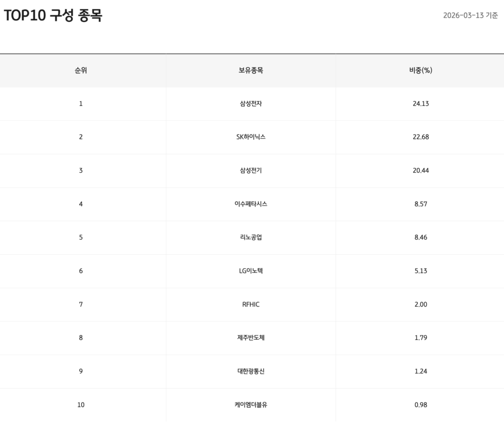504x423 pixels.
Task: Click the 0.98 weight cell
Action: click(x=420, y=405)
